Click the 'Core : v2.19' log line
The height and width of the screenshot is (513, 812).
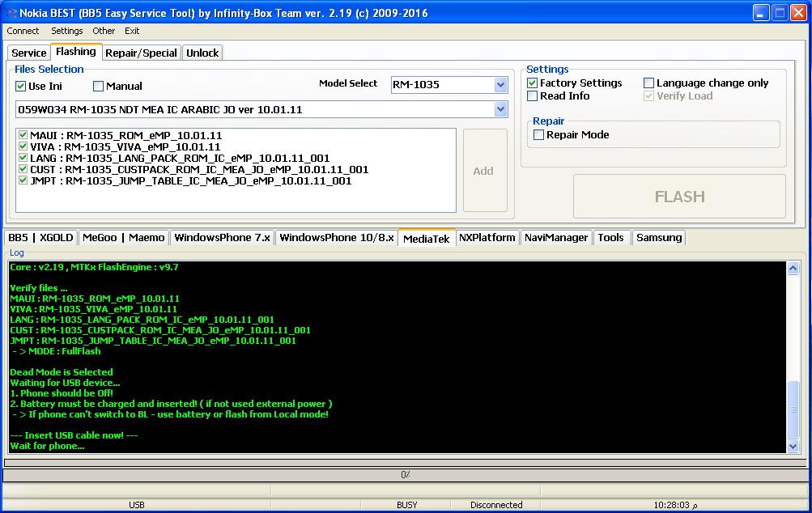click(x=94, y=267)
